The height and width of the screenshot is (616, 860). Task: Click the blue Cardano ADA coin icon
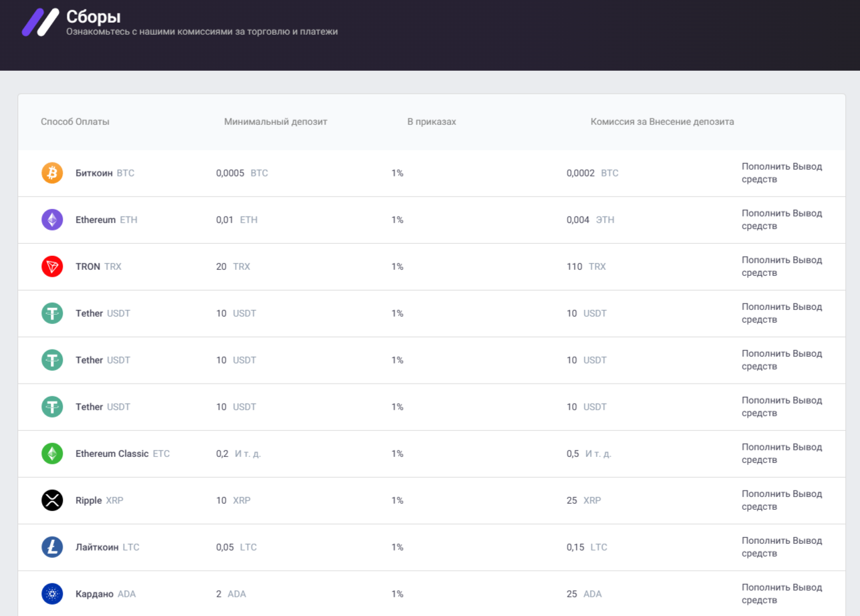point(52,594)
